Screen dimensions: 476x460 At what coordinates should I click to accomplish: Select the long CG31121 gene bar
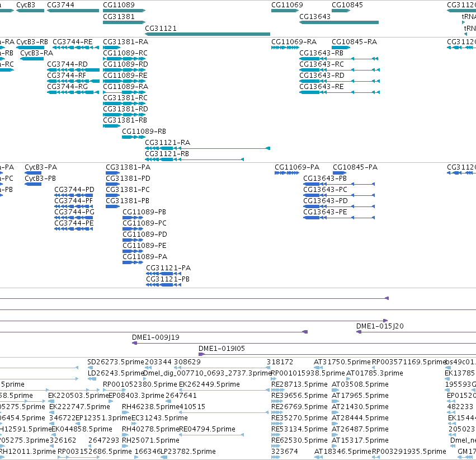(x=208, y=34)
